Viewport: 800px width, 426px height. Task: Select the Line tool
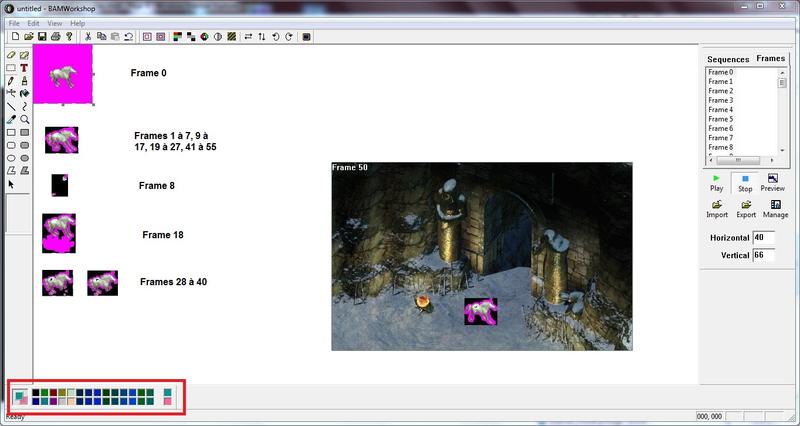coord(11,107)
